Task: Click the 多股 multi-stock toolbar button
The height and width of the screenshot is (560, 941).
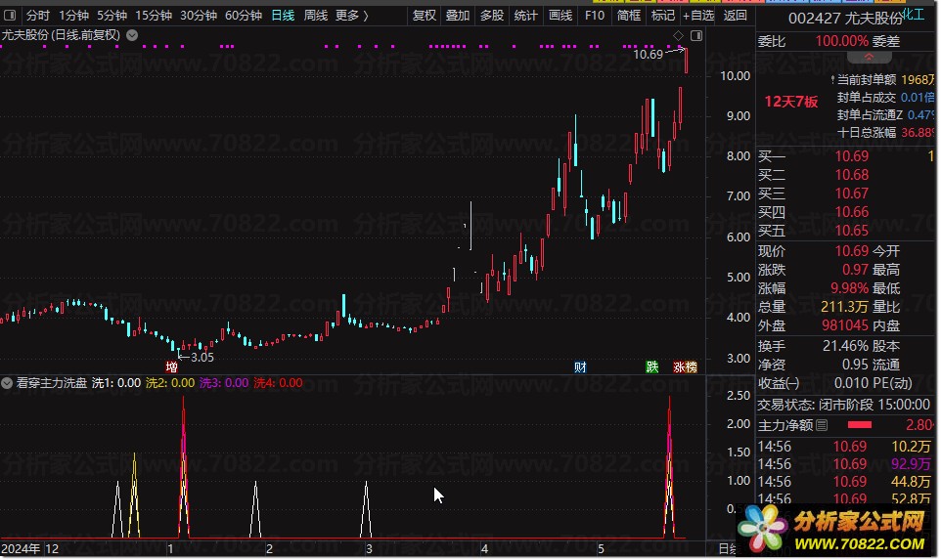Action: point(491,15)
